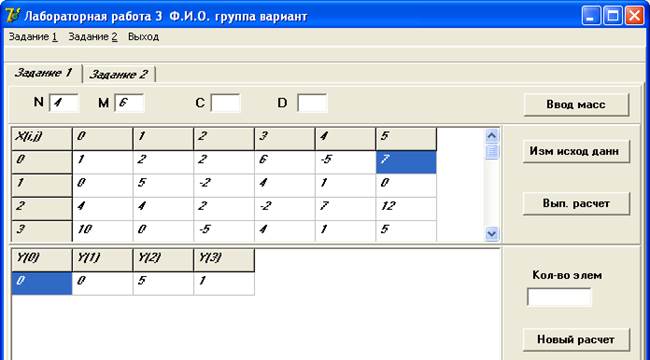
Task: Focus the C input field
Action: coord(226,102)
